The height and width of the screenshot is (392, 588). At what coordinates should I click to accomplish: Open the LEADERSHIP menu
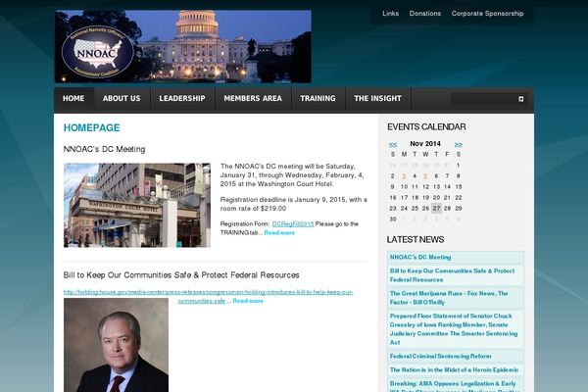(182, 99)
